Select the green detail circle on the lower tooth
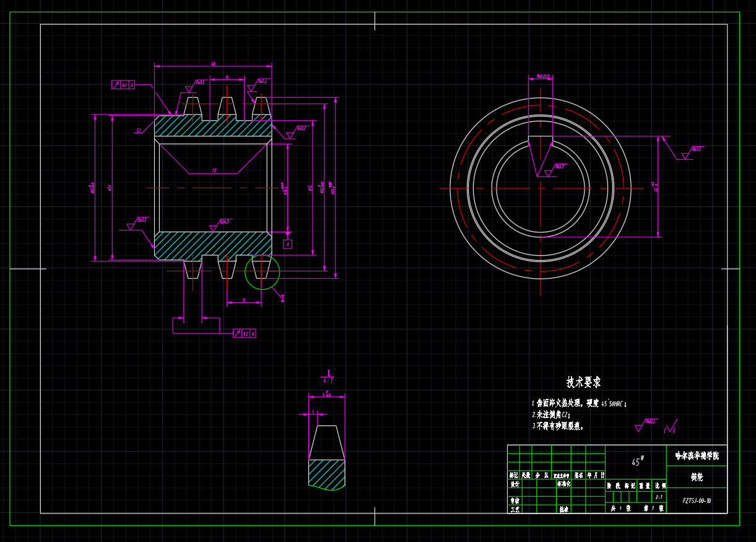The width and height of the screenshot is (756, 542). pyautogui.click(x=262, y=271)
